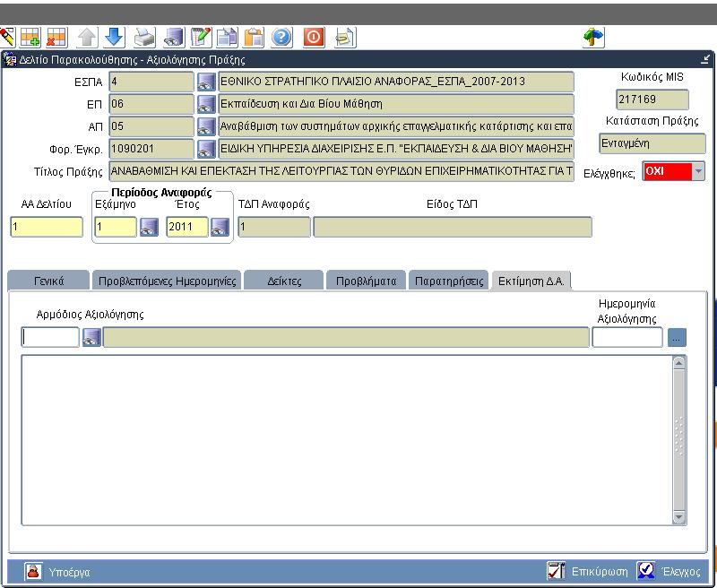Screen dimensions: 717x588
Task: Select the Εκτίμηση Δ.Α. tab
Action: (x=531, y=281)
